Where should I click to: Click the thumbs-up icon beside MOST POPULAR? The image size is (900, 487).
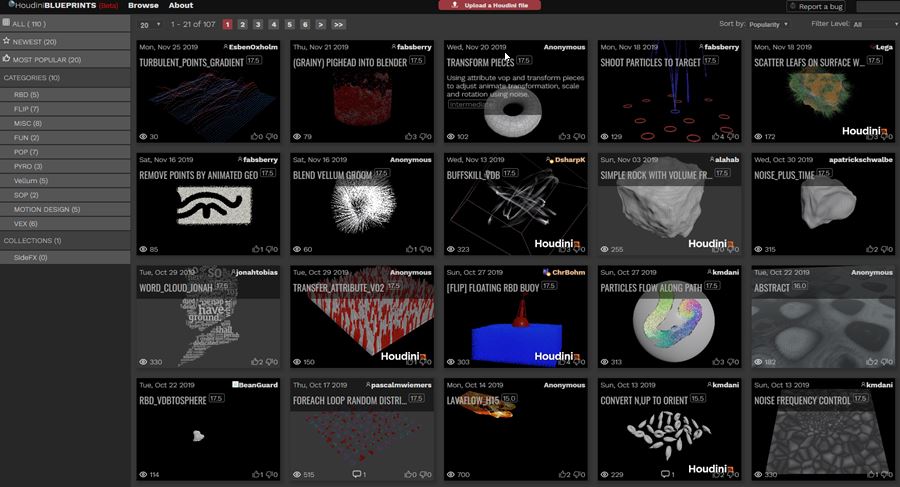point(6,59)
